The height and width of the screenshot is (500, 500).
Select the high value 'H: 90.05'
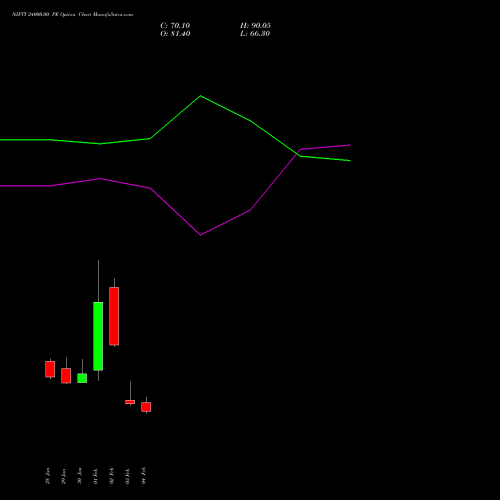click(255, 26)
